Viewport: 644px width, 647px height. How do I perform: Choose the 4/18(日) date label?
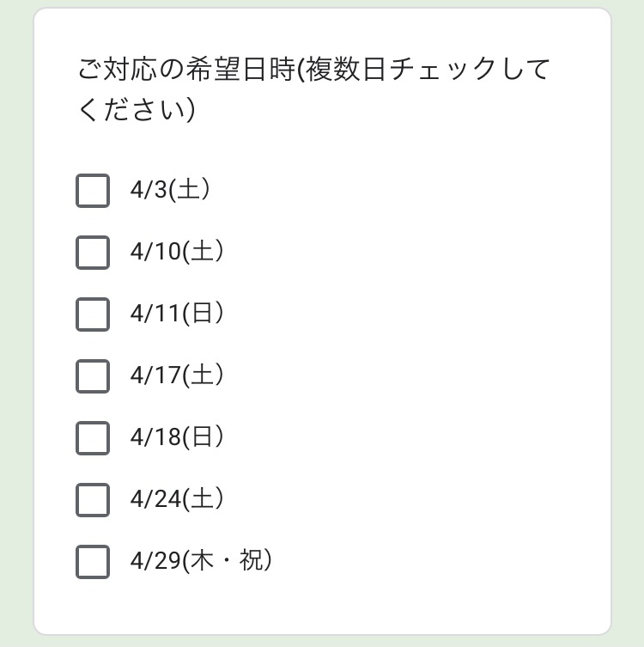[x=177, y=437]
